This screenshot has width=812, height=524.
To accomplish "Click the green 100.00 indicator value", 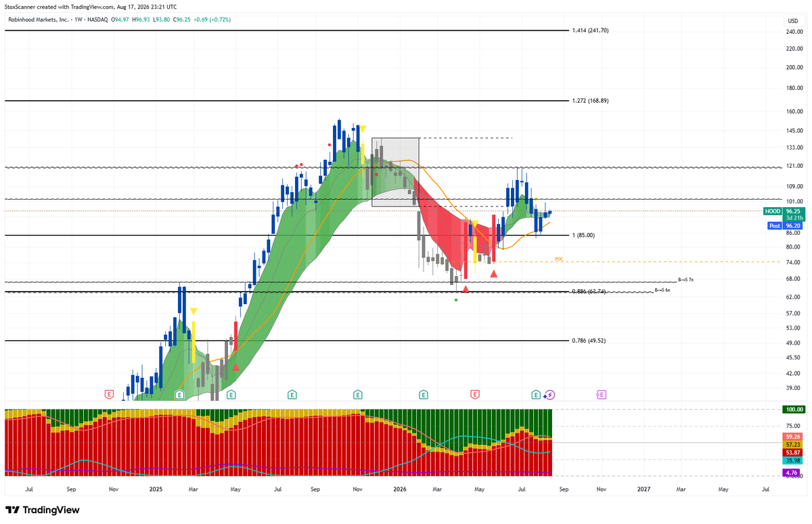I will coord(793,410).
